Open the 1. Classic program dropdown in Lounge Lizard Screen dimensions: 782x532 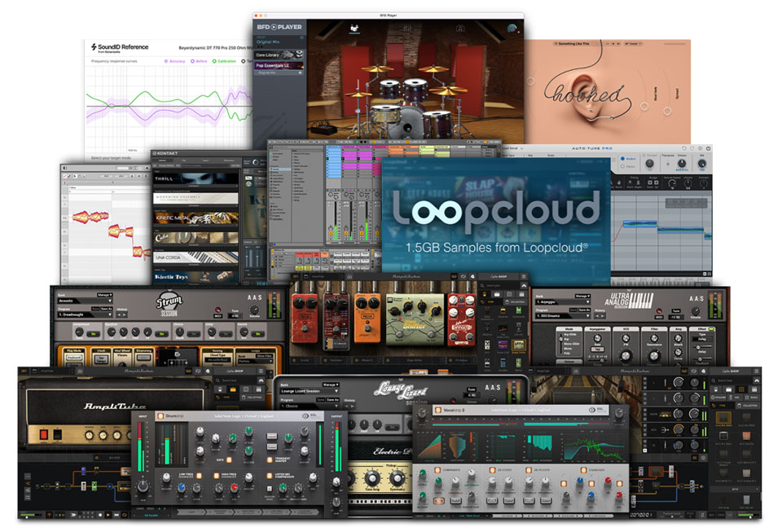[308, 406]
